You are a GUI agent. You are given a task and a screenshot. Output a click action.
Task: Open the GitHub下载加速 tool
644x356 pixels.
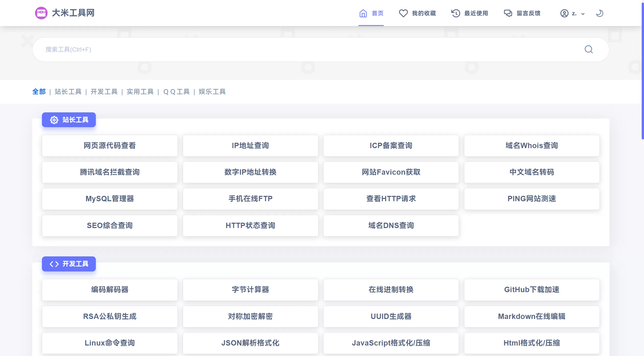(532, 290)
